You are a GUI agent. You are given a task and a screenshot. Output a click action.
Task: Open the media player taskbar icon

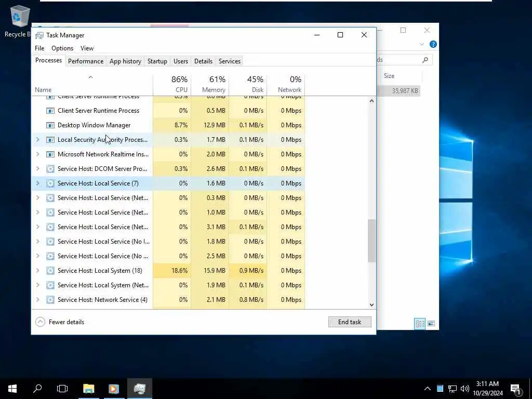pyautogui.click(x=114, y=389)
